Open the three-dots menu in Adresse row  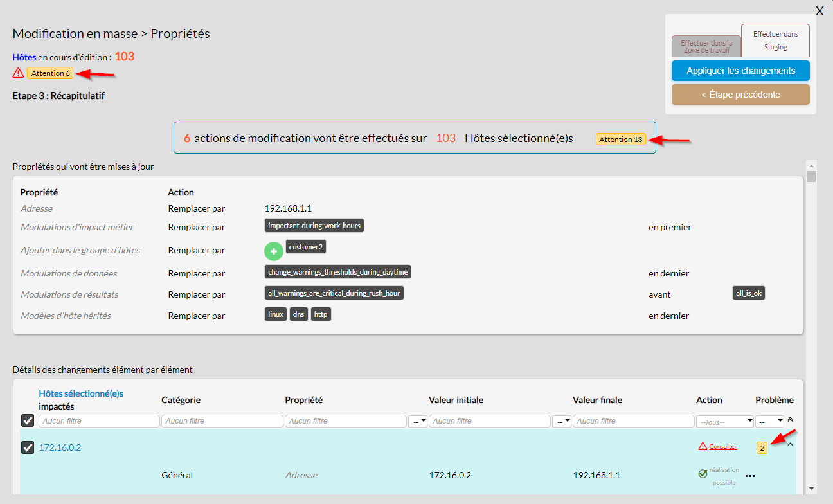(750, 476)
